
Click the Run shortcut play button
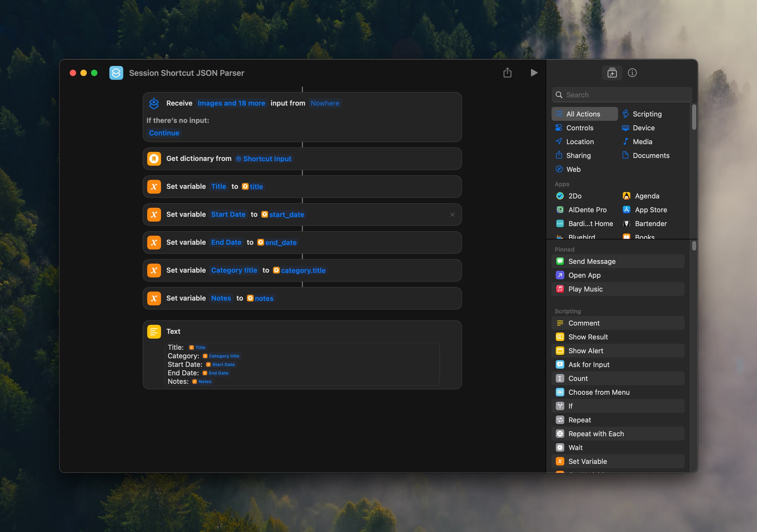tap(534, 73)
